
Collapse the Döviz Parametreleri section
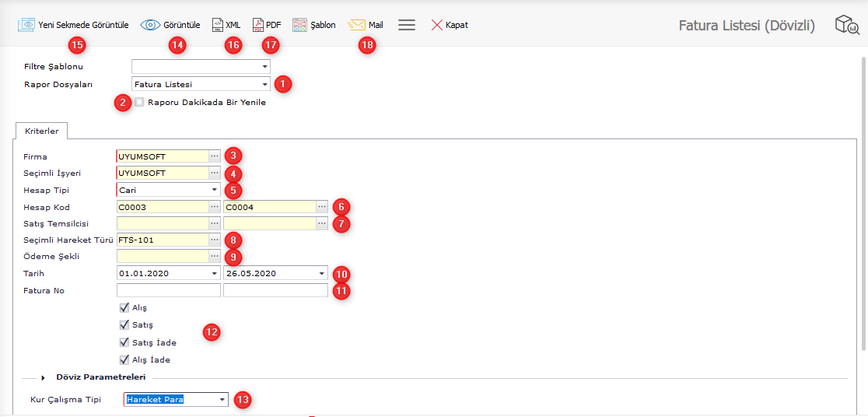click(x=44, y=377)
